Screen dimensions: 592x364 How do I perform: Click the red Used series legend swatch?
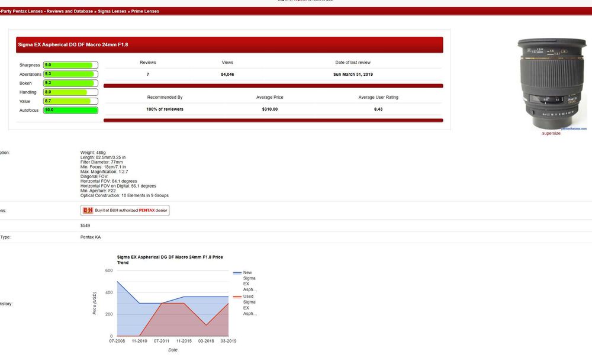pyautogui.click(x=237, y=297)
